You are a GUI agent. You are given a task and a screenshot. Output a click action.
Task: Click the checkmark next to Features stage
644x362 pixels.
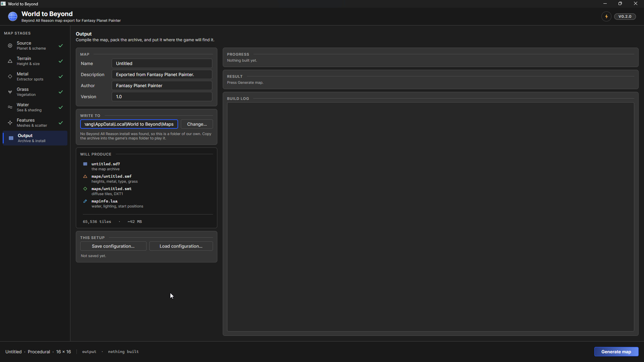pyautogui.click(x=61, y=123)
